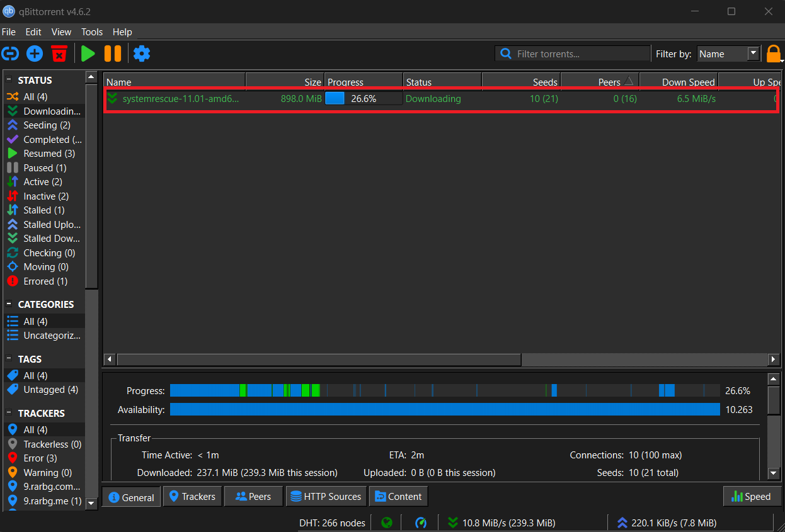Click the red Remove torrent icon
This screenshot has height=532, width=785.
click(59, 54)
